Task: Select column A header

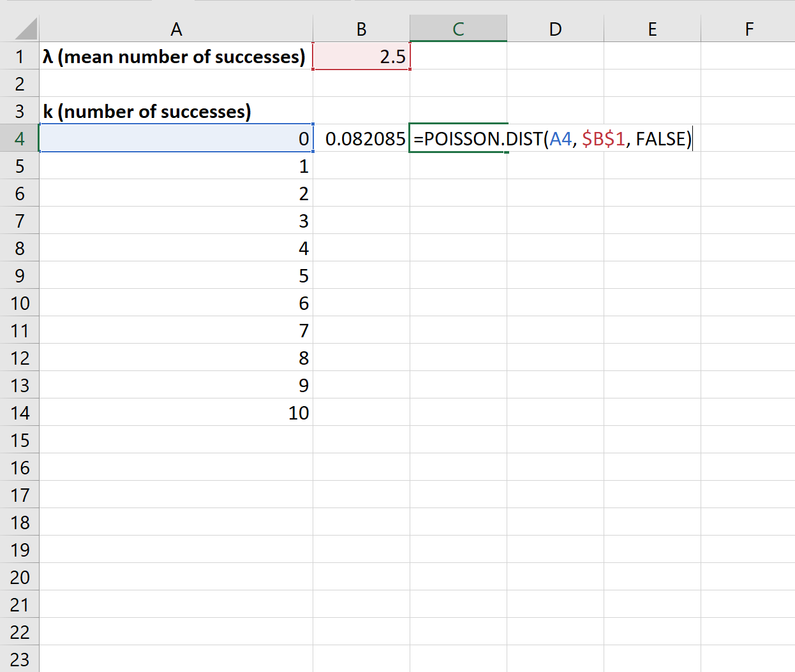Action: [176, 29]
